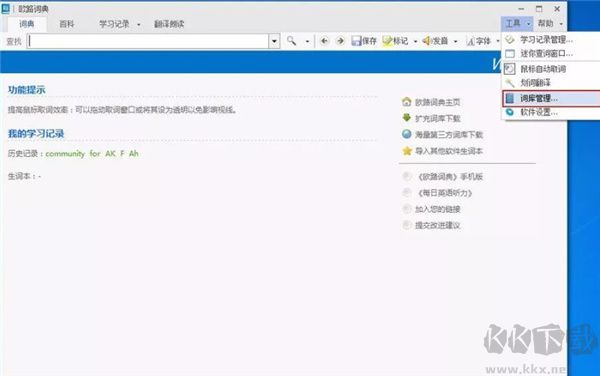Open the 欧路词典主页 link
Screen dimensions: 600x376
[437, 102]
